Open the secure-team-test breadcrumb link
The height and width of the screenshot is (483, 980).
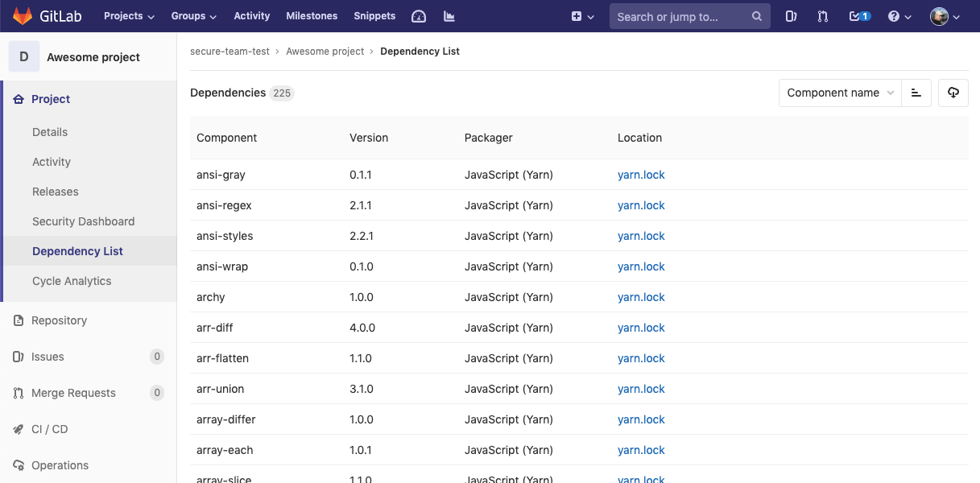[x=229, y=51]
